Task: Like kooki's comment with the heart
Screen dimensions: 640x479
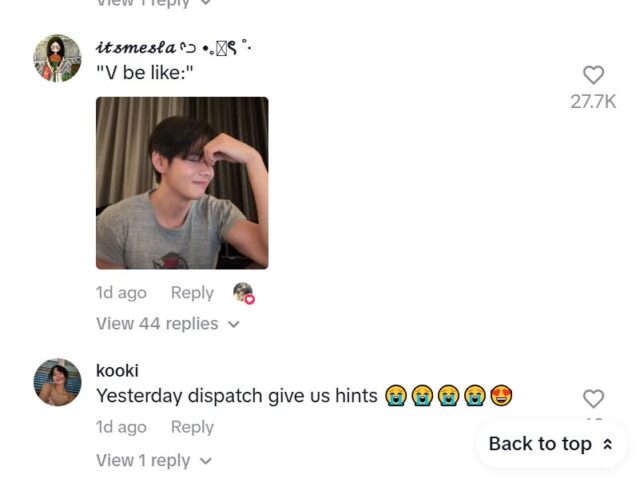Action: click(x=593, y=399)
